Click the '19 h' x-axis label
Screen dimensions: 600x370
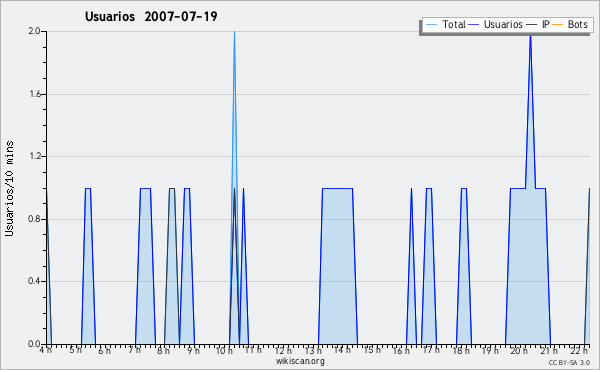click(490, 350)
